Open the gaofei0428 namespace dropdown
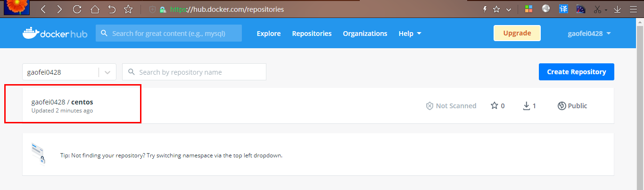This screenshot has height=190, width=644. 69,72
